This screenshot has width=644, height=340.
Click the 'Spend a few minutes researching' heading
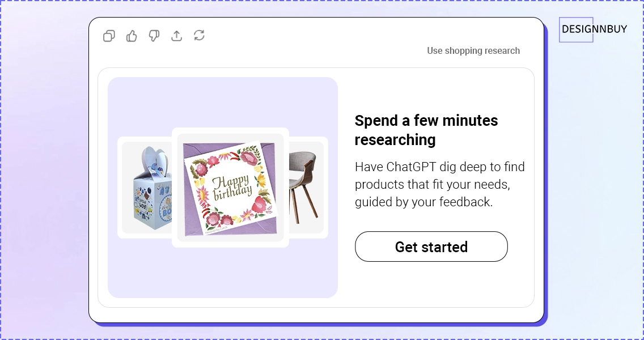426,130
